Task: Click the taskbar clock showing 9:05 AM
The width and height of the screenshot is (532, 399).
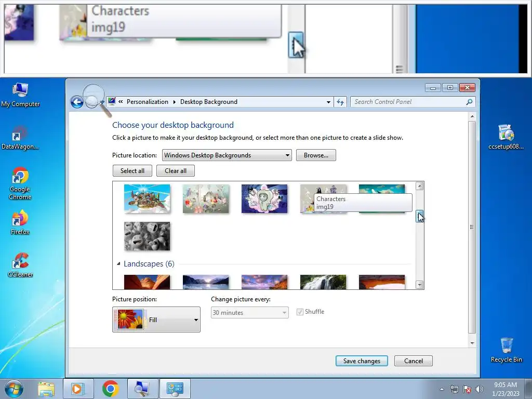Action: (x=506, y=389)
